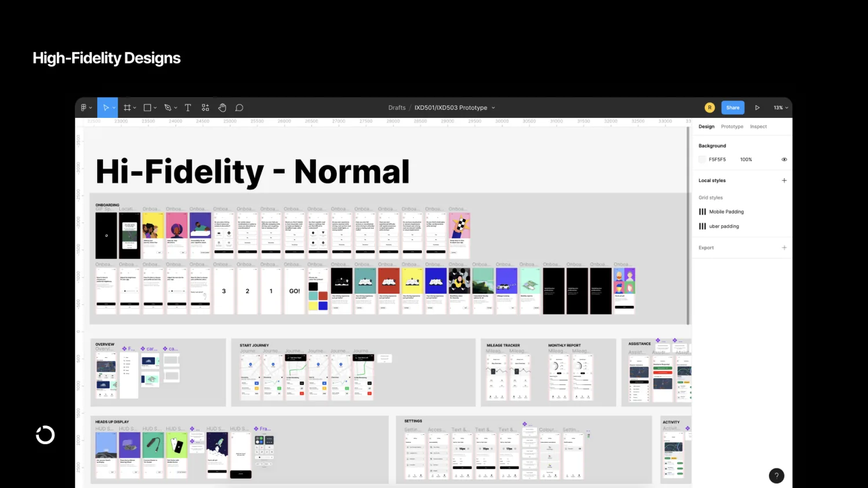Select the countdown frame showing 1
This screenshot has width=868, height=488.
[271, 291]
